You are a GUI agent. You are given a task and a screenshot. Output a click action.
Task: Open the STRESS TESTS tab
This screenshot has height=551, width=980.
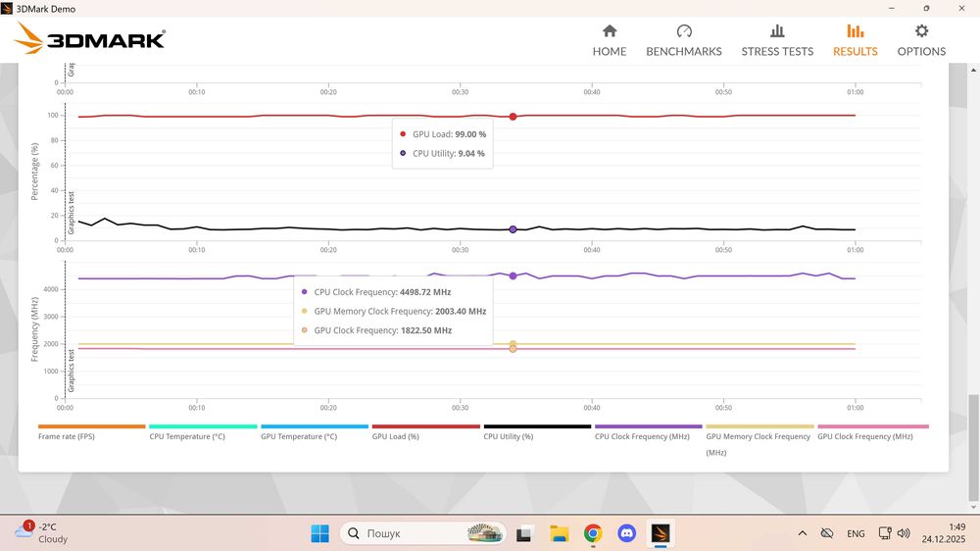(x=777, y=40)
